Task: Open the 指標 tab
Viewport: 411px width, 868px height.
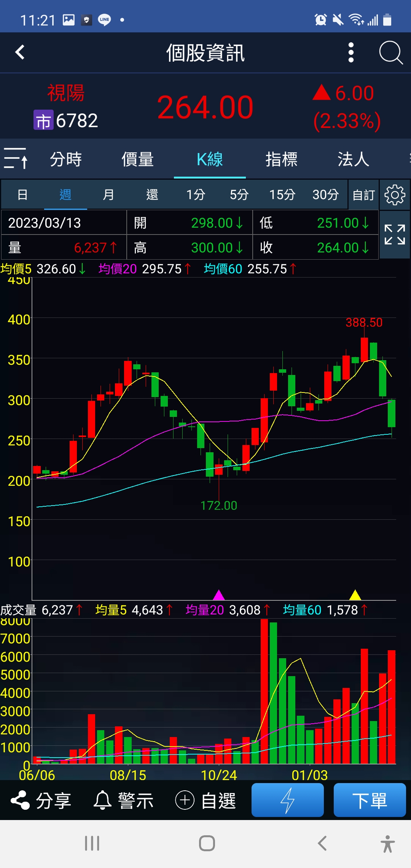Action: pyautogui.click(x=282, y=159)
